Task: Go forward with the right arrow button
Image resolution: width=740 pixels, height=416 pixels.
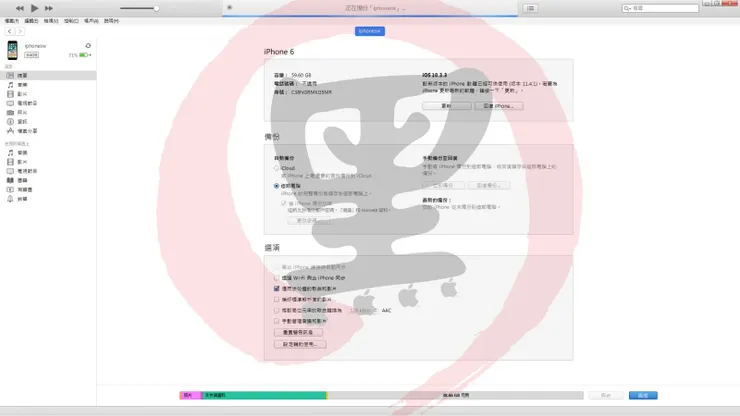Action: 20,31
